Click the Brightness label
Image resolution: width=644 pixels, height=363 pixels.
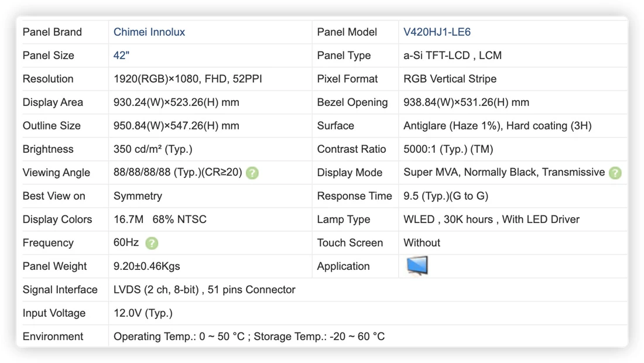(x=48, y=149)
